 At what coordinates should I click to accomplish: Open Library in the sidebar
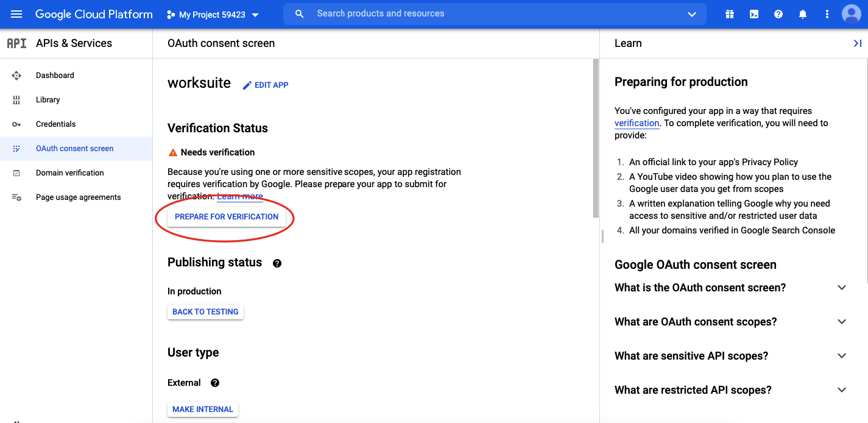(48, 100)
